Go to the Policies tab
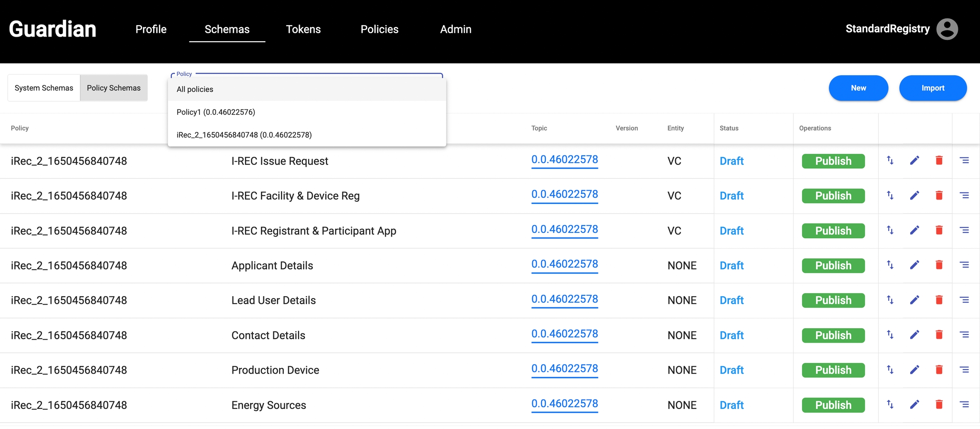Screen dimensions: 980x429 pos(379,29)
